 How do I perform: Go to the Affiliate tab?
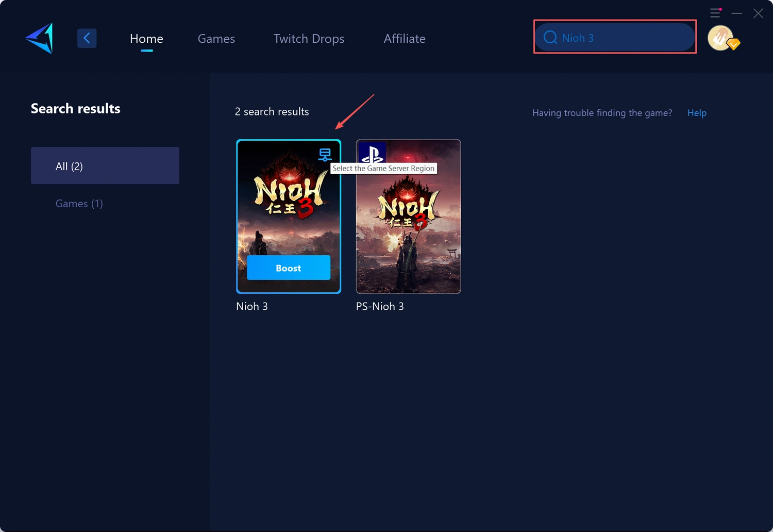[405, 39]
